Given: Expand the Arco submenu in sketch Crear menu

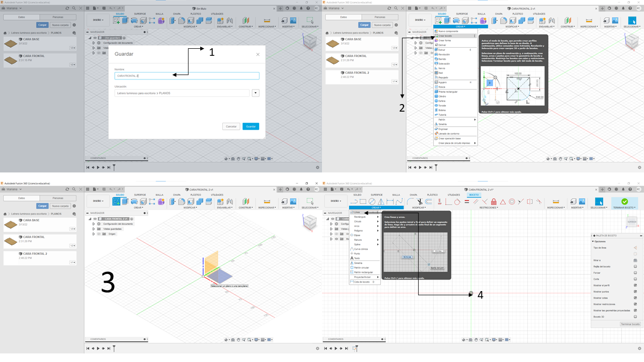Looking at the screenshot, I should tap(378, 226).
